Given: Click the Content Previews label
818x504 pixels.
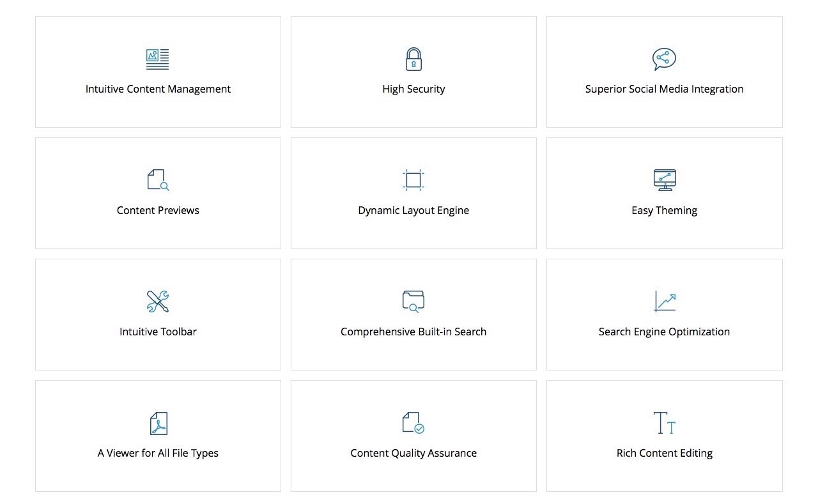Looking at the screenshot, I should [158, 211].
